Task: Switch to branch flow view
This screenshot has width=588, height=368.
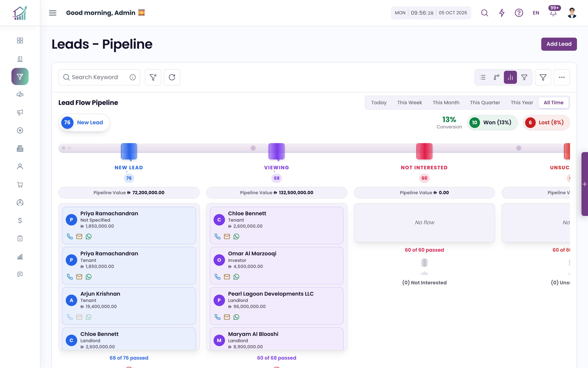Action: click(x=496, y=77)
